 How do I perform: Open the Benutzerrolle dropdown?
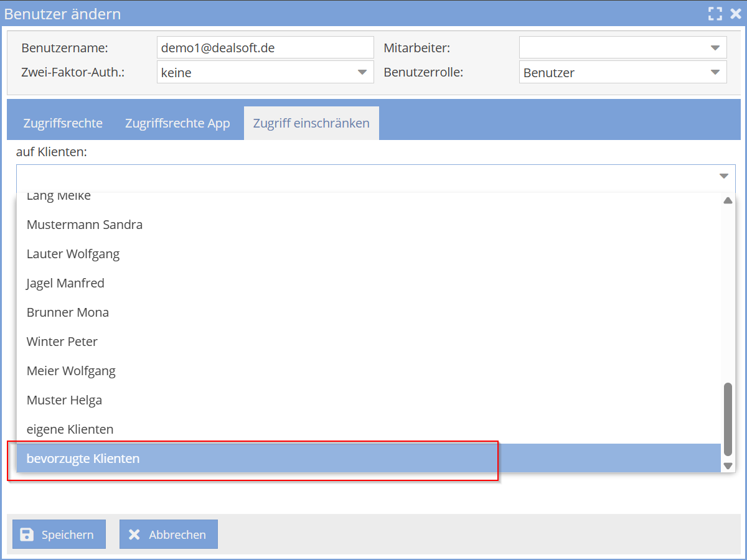tap(714, 72)
